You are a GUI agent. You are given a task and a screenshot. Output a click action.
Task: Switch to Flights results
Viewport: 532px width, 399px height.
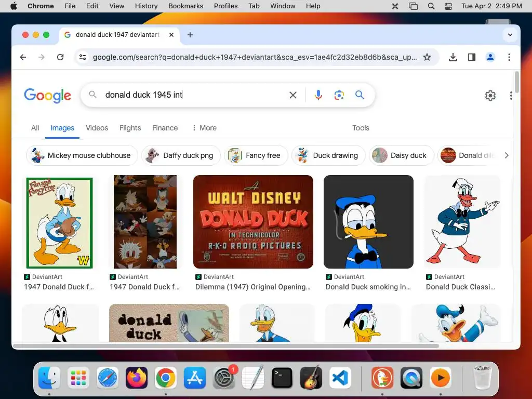click(x=130, y=128)
